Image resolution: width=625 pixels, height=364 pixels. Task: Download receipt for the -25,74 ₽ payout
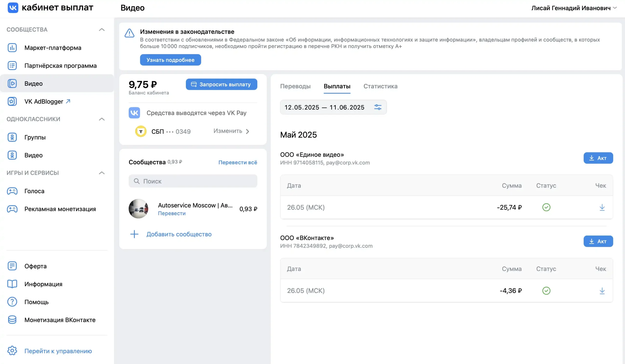pyautogui.click(x=602, y=207)
